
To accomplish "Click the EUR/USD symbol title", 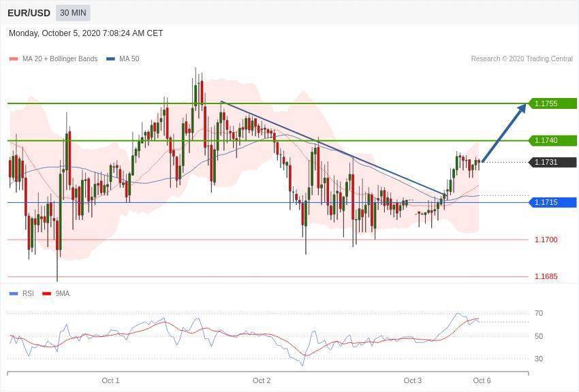I will pyautogui.click(x=29, y=14).
